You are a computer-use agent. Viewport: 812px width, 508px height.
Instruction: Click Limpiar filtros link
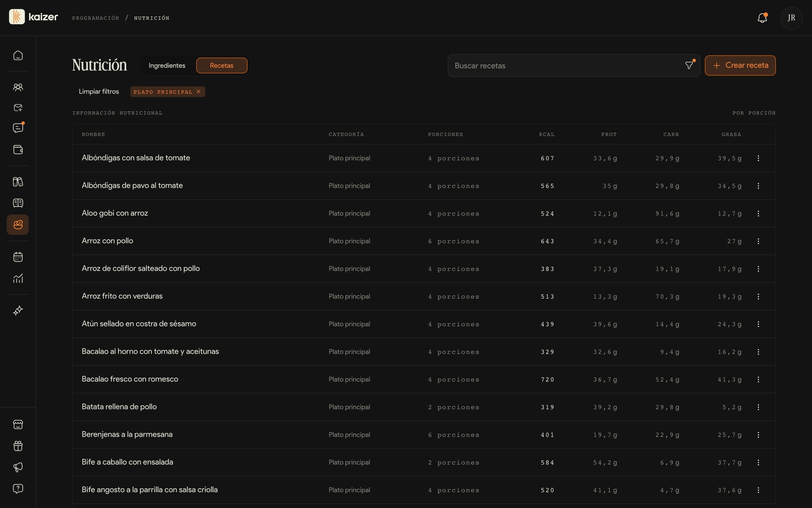(99, 91)
